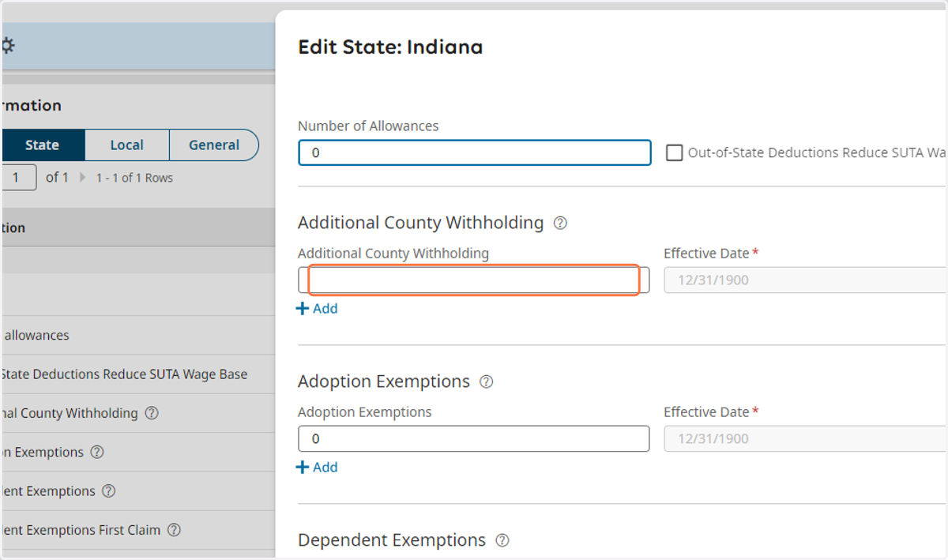Viewport: 948px width, 560px height.
Task: Open the settings gear icon
Action: coord(7,46)
